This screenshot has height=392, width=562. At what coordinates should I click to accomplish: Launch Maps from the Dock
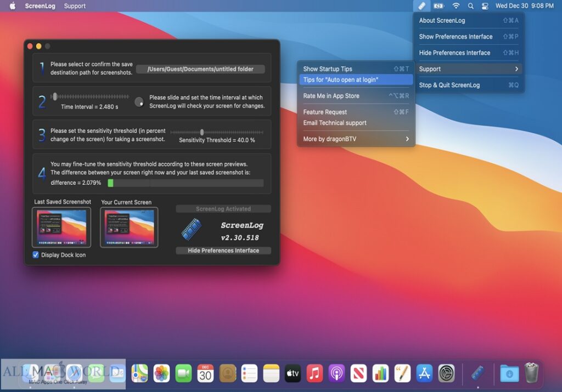[x=139, y=373]
